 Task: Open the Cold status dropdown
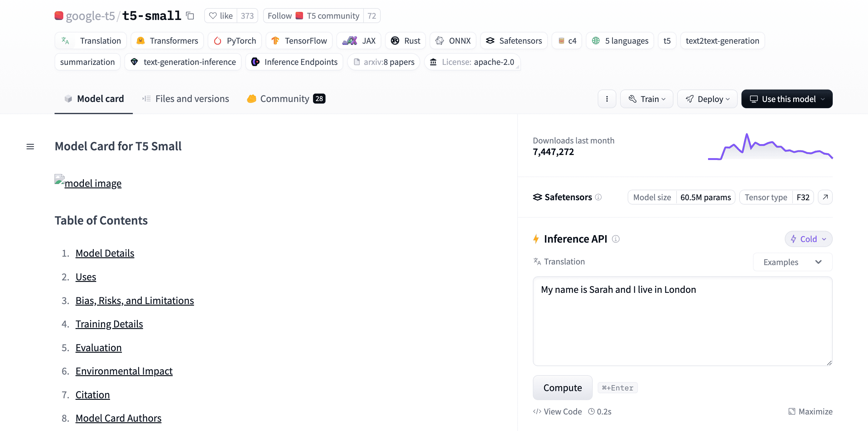[x=808, y=239]
